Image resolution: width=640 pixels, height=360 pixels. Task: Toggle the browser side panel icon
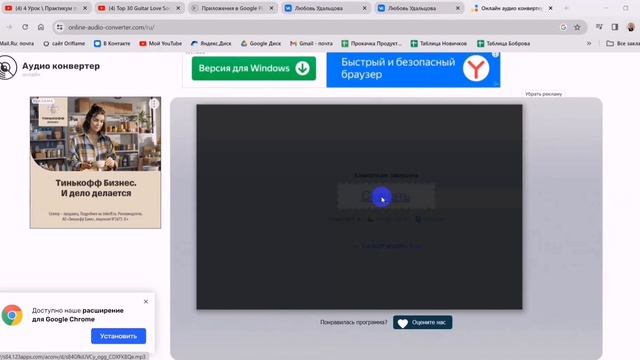(x=615, y=27)
